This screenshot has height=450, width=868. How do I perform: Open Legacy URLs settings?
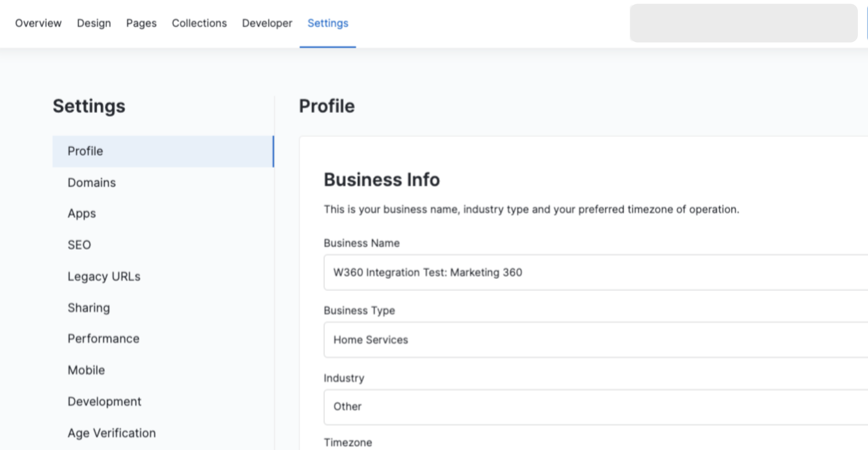pos(104,276)
